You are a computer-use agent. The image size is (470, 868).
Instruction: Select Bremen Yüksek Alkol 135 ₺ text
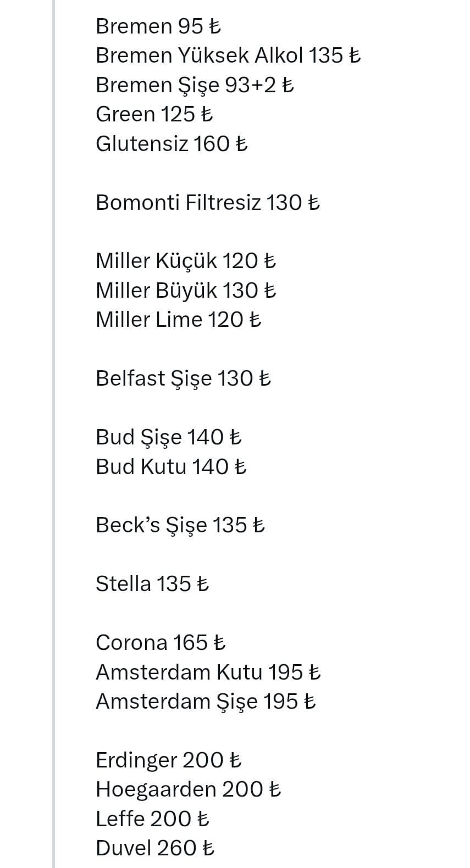pos(228,55)
